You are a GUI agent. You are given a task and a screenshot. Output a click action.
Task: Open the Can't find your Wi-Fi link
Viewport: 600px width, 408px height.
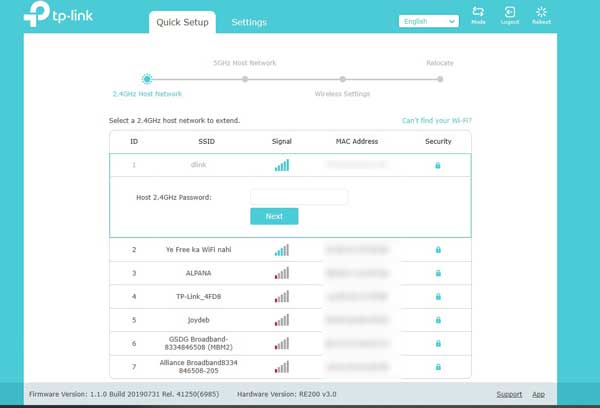[x=437, y=121]
